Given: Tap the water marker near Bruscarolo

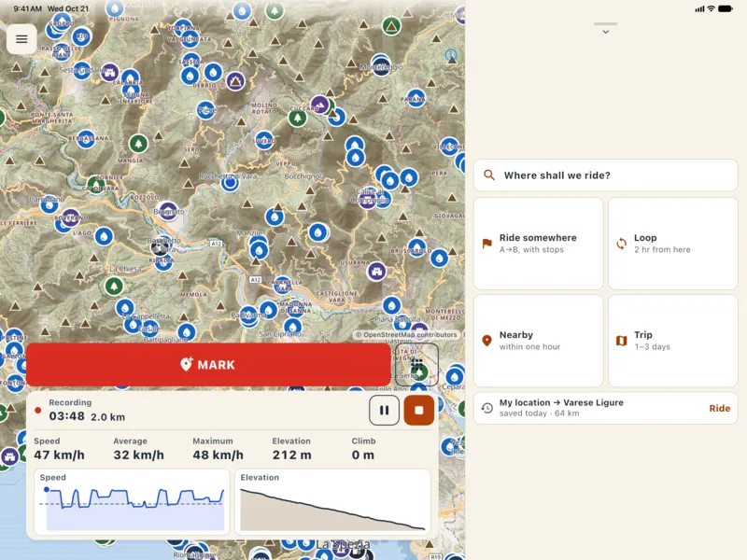Looking at the screenshot, I should [x=417, y=247].
